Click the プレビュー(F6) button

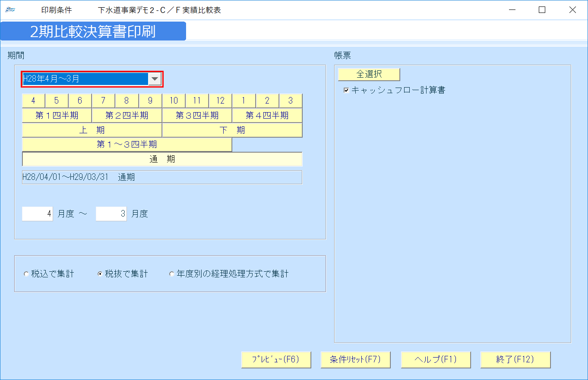276,359
